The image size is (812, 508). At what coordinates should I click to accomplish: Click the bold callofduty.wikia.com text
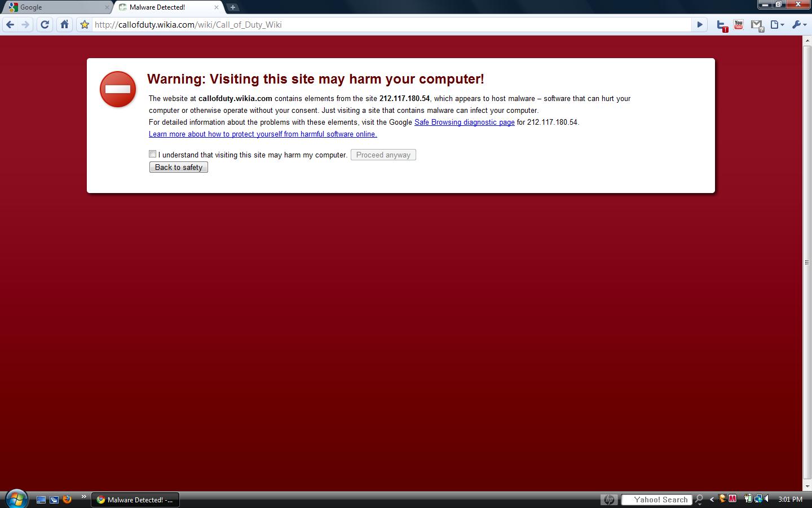(235, 98)
